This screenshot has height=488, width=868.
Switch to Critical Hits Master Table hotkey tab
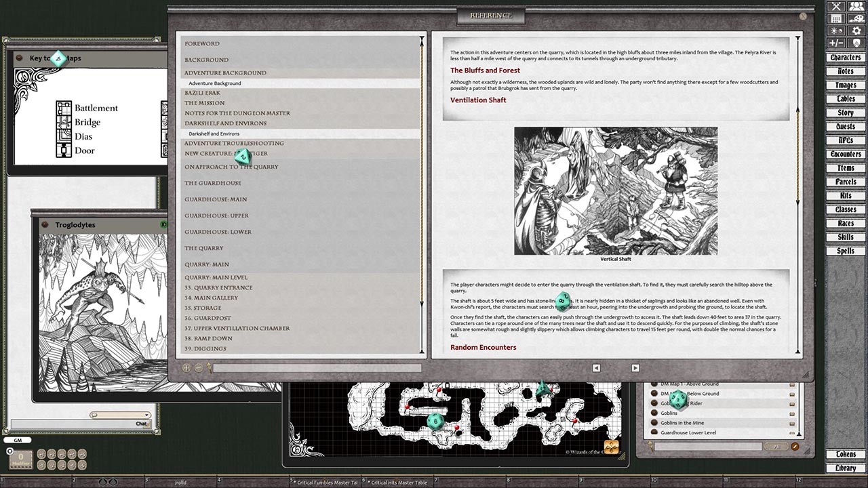(399, 483)
